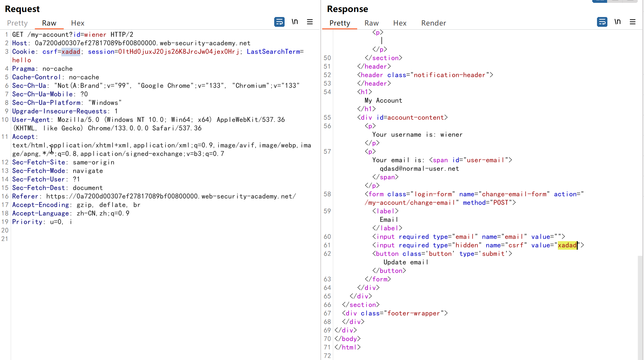The height and width of the screenshot is (360, 644).
Task: Click session cookie value in request
Action: click(179, 52)
